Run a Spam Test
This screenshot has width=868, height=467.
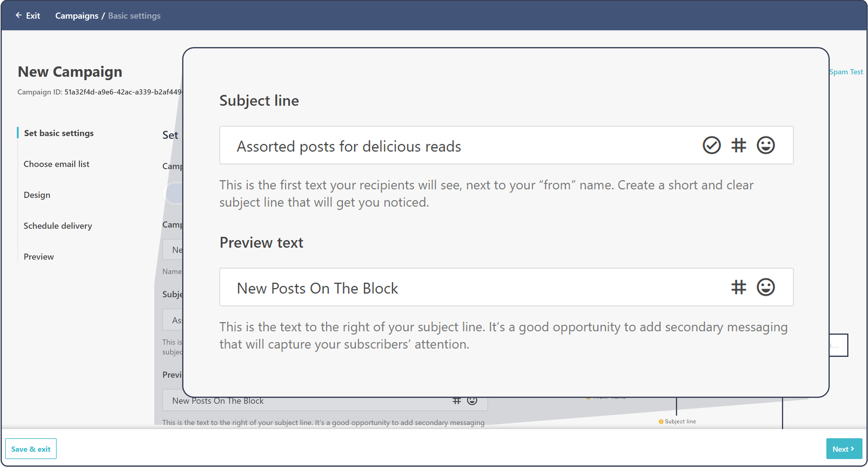846,71
